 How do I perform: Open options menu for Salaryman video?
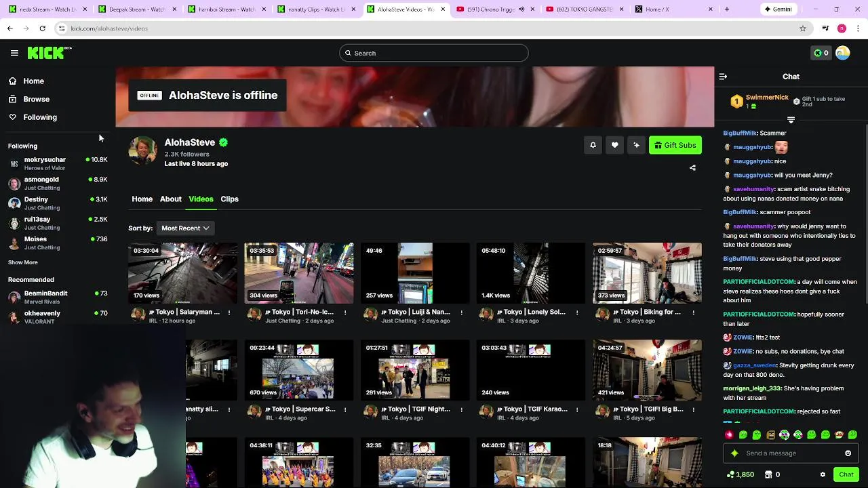[229, 312]
